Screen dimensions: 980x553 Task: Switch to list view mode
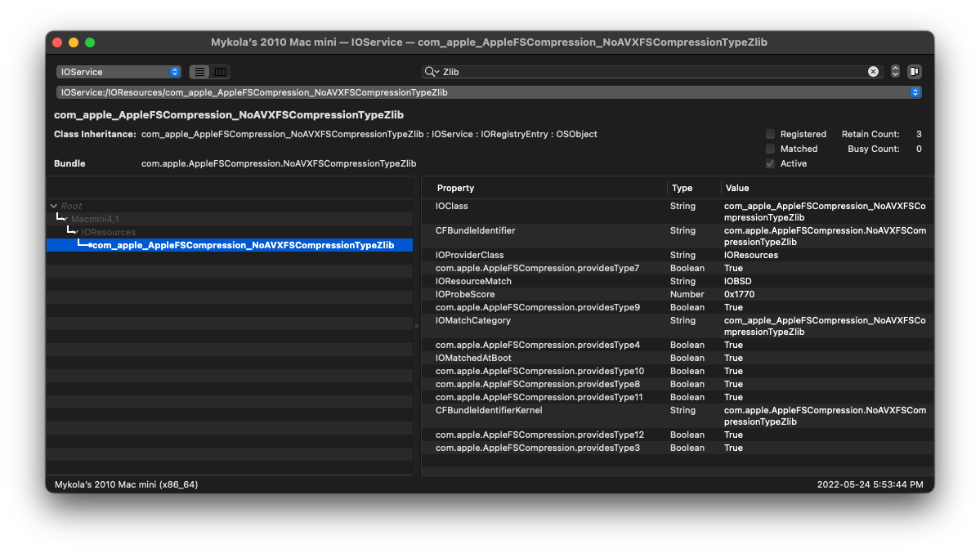point(200,72)
